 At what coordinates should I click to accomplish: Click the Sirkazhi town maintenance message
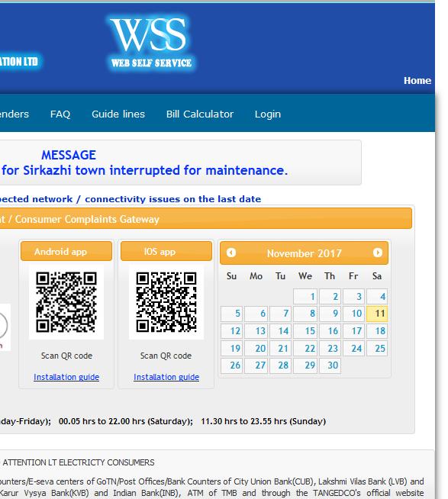click(144, 171)
